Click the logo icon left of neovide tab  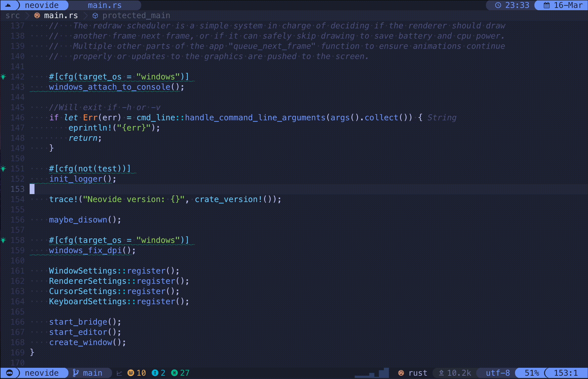[8, 5]
